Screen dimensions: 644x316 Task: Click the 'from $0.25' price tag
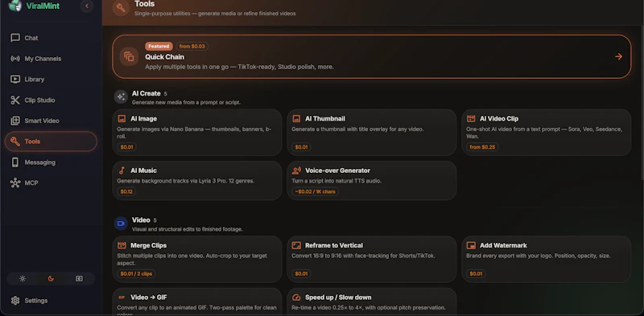coord(482,147)
